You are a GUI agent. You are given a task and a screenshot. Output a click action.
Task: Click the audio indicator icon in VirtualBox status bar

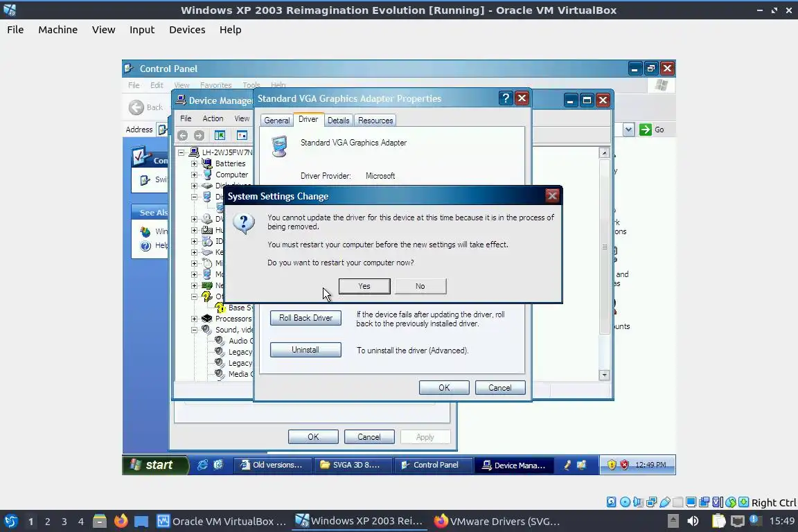[x=638, y=502]
